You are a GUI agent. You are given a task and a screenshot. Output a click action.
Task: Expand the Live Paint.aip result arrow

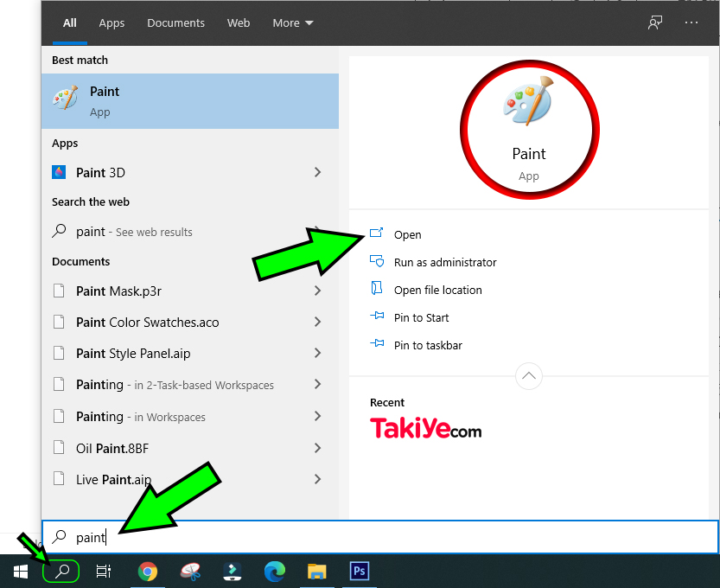coord(317,480)
